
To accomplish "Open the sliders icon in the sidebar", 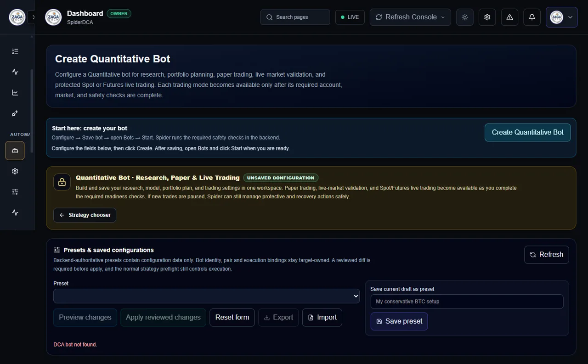I will coord(15,192).
